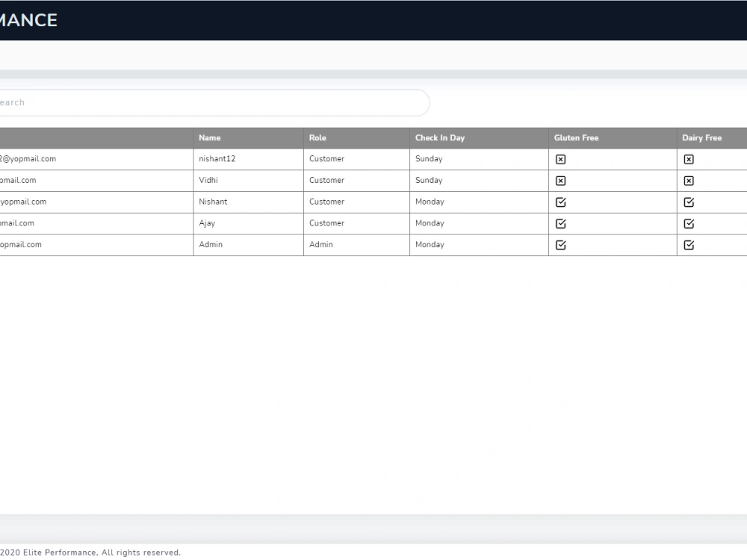Toggle Gluten Free icon for Vidhi
This screenshot has height=560, width=747.
560,181
